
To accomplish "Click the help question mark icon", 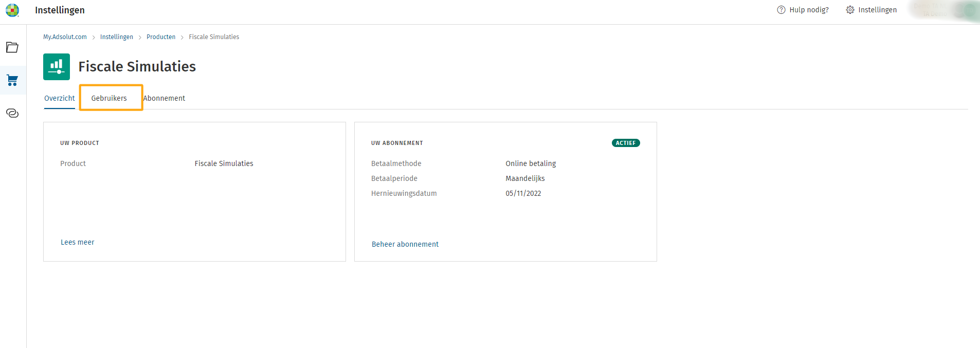I will coord(781,10).
